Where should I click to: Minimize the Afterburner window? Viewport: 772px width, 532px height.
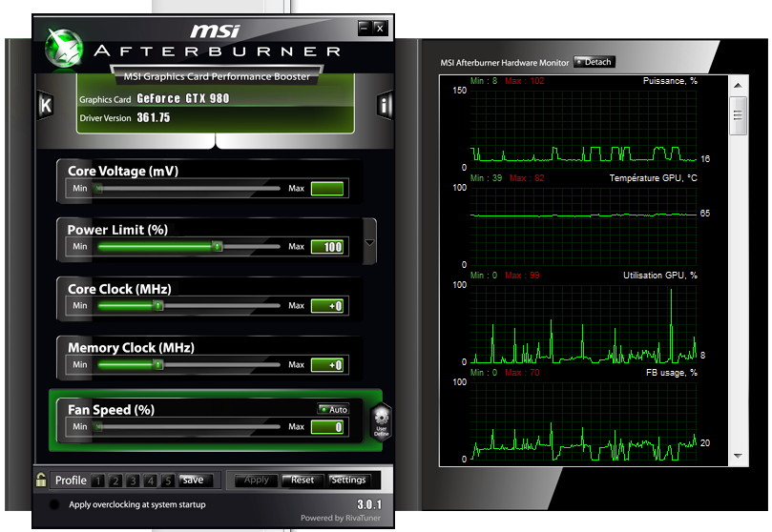tap(364, 28)
